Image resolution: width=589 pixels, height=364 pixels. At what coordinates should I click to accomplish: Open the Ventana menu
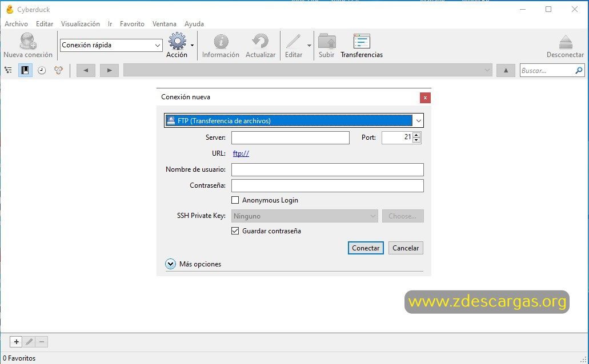point(165,23)
